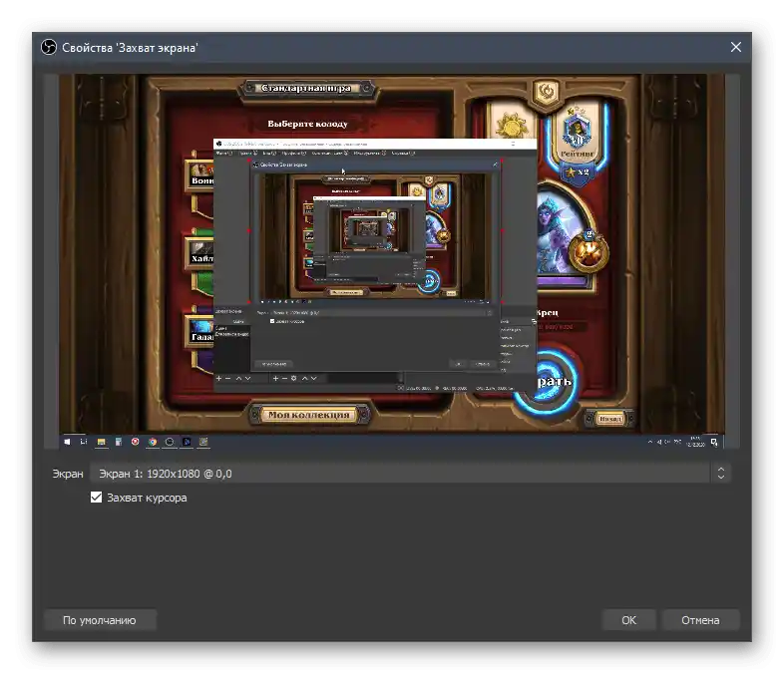Click the screen capture preview area
The width and height of the screenshot is (784, 674).
point(392,261)
